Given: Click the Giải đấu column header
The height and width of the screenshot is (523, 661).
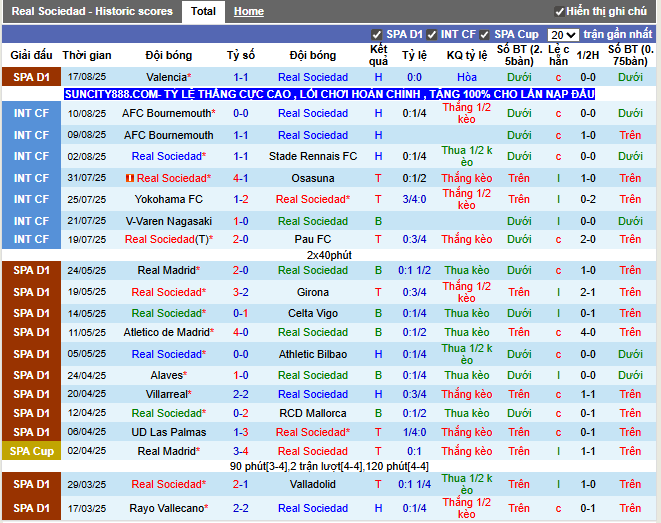Looking at the screenshot, I should point(32,55).
